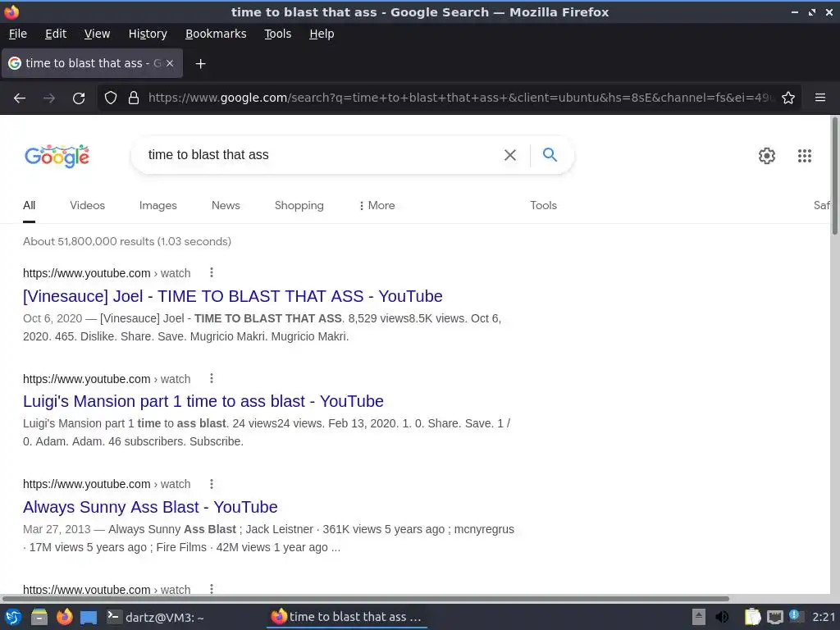Select the All results tab
Viewport: 840px width, 630px height.
click(29, 206)
